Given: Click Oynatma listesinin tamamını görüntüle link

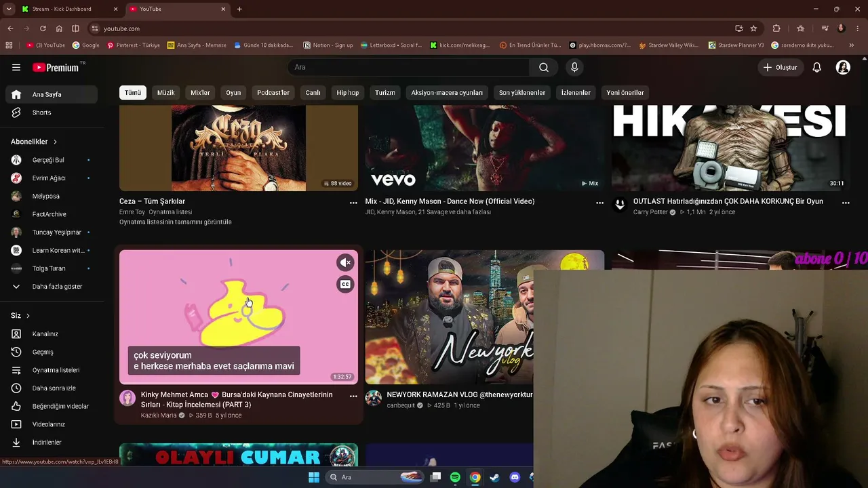Looking at the screenshot, I should coord(176,222).
